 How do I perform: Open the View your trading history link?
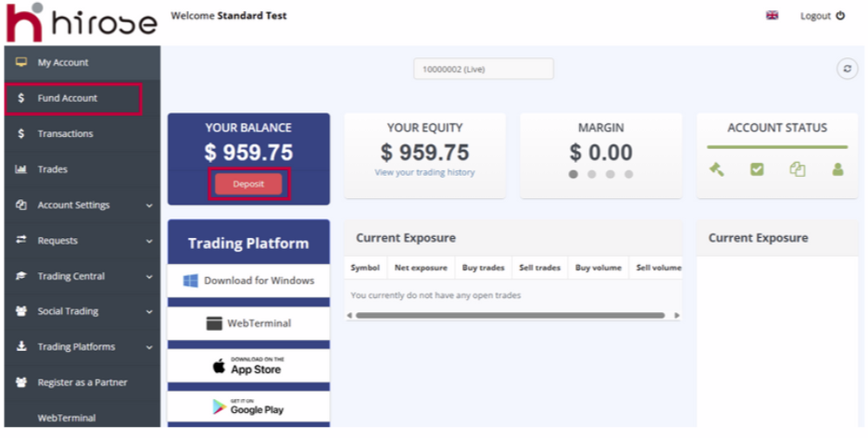(424, 172)
